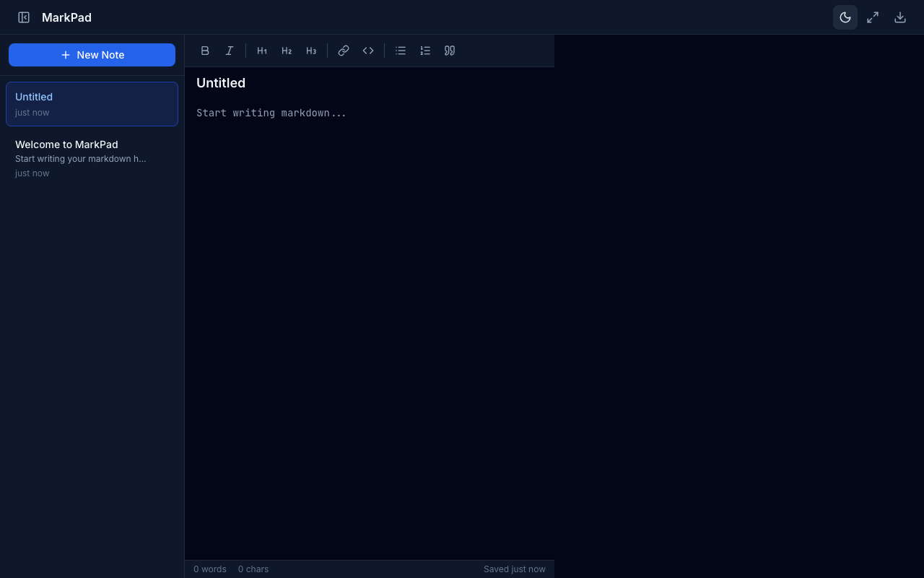924x578 pixels.
Task: Create a numbered list
Action: (x=425, y=51)
